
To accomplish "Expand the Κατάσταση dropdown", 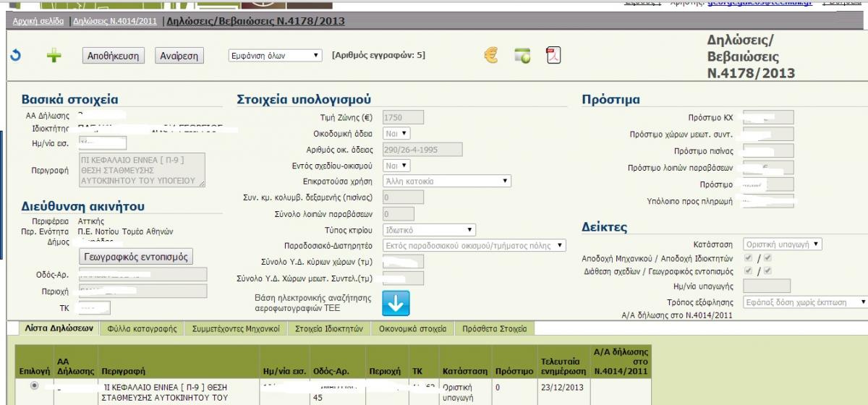I will pyautogui.click(x=783, y=244).
